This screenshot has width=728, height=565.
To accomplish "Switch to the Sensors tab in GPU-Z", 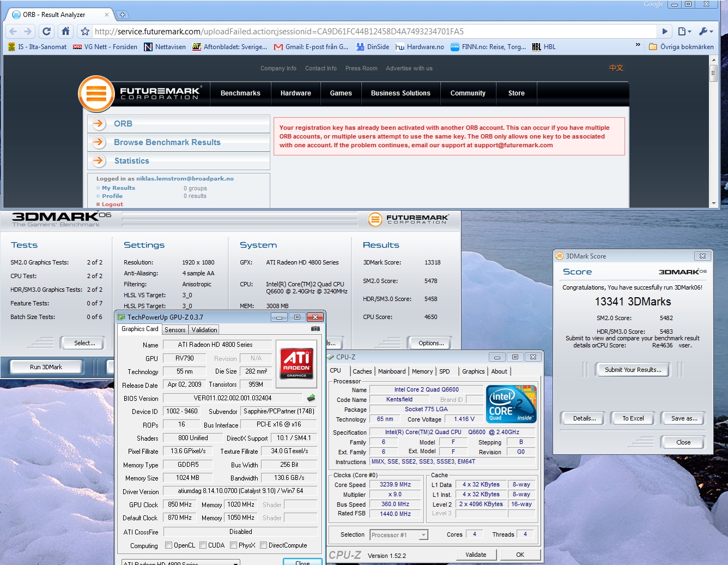I will (175, 330).
